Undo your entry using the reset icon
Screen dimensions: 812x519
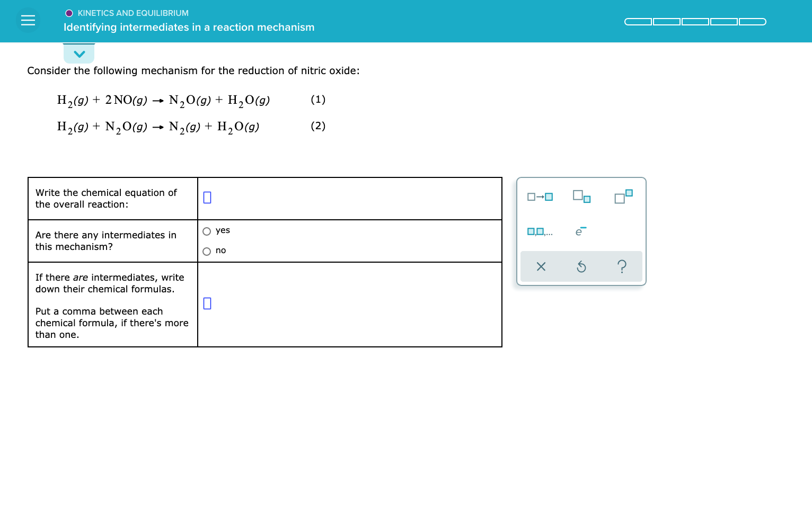click(581, 266)
